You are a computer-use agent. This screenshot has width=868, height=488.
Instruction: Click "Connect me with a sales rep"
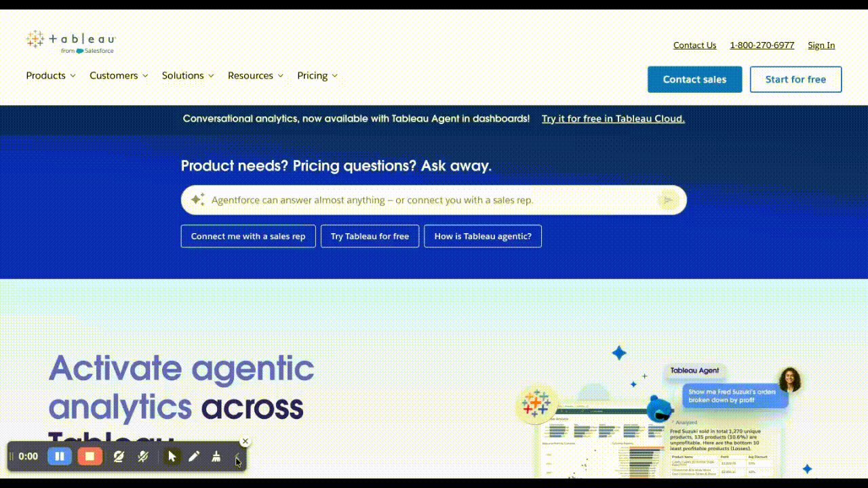click(248, 237)
